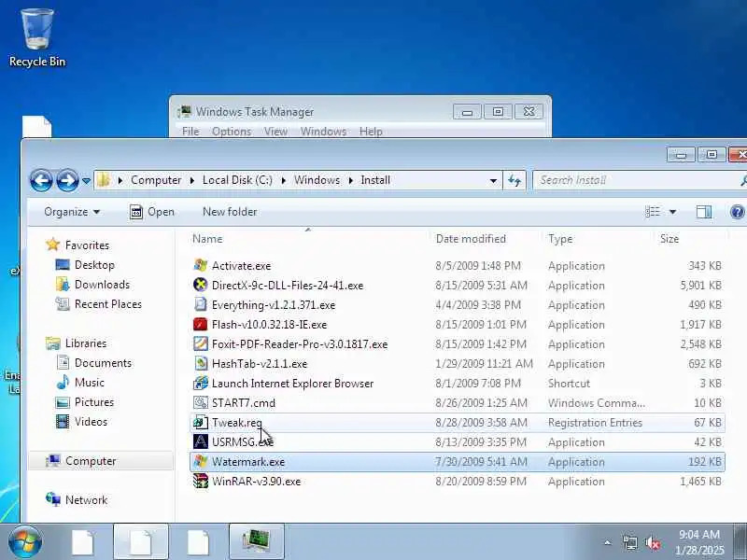Sort by the Size column header

tap(691, 239)
